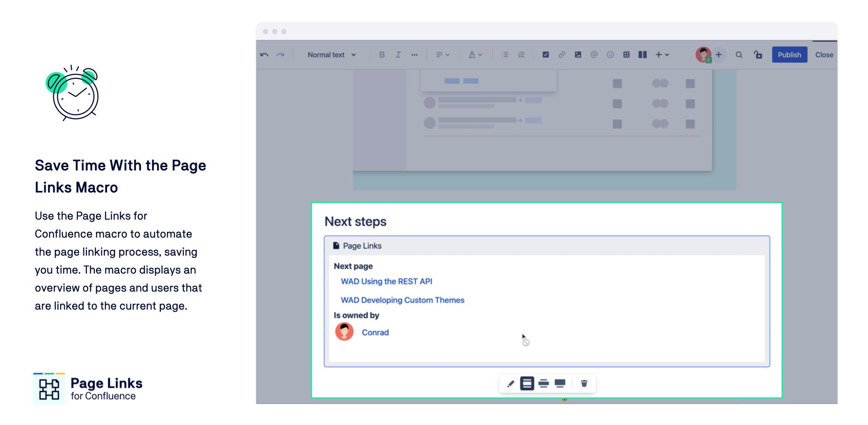Insert a numbered list
This screenshot has width=868, height=425.
coord(521,55)
